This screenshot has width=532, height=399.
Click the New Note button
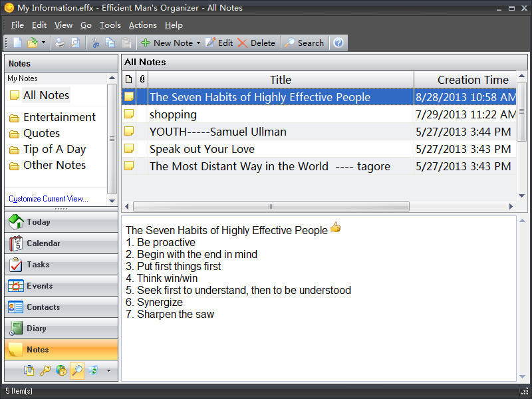click(x=167, y=43)
